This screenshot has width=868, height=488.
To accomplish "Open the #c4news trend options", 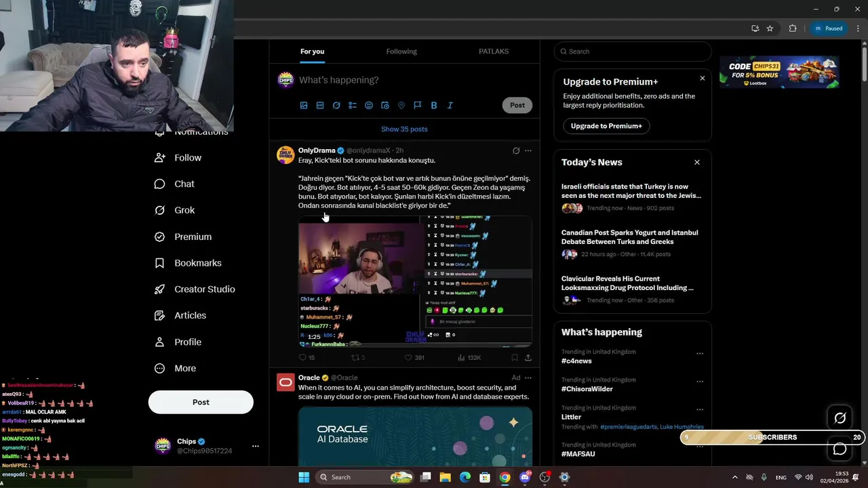I will 700,354.
